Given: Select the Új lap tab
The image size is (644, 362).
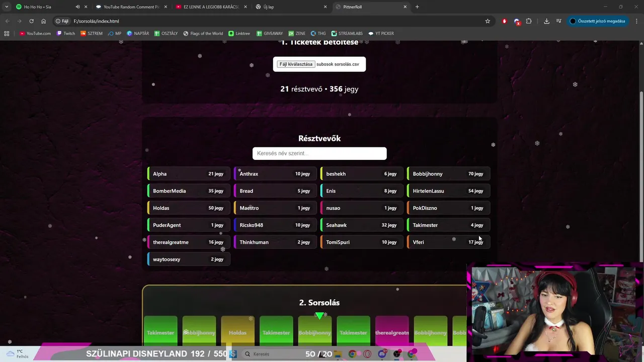Looking at the screenshot, I should tap(291, 7).
